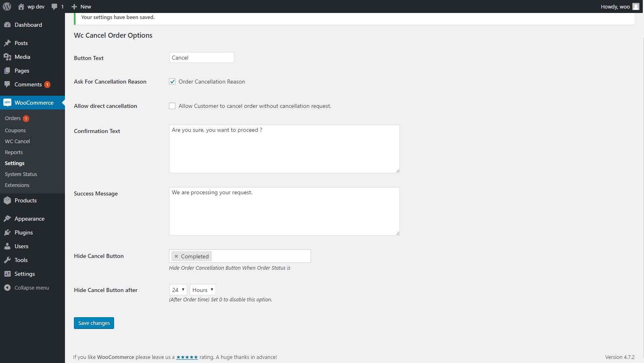Click the Allow direct cancellation label
This screenshot has height=363, width=644.
(106, 106)
